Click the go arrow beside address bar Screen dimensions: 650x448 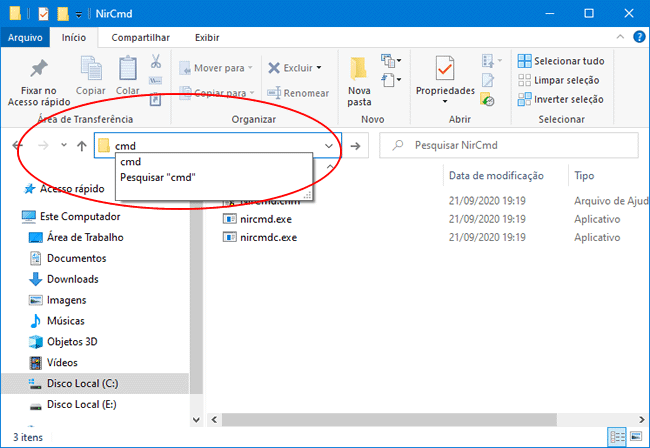tap(356, 146)
